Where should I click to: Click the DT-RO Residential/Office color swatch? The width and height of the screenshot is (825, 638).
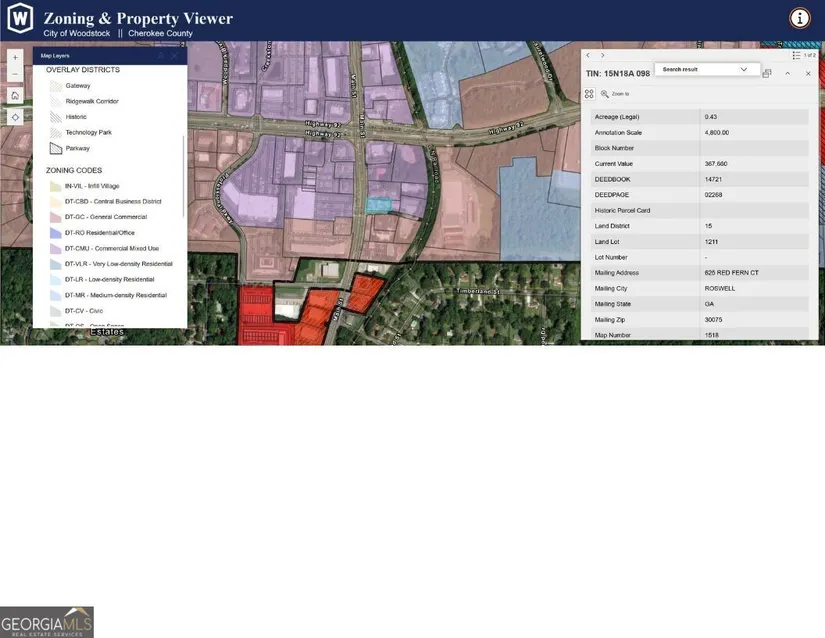coord(55,233)
